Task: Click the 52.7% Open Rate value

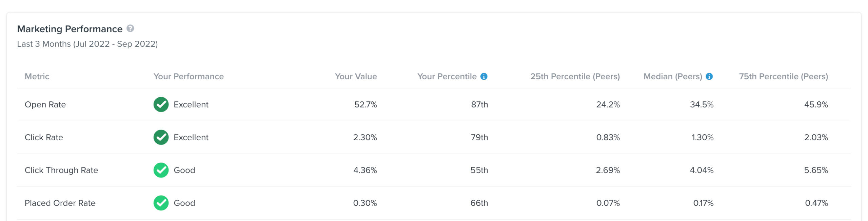Action: click(365, 104)
